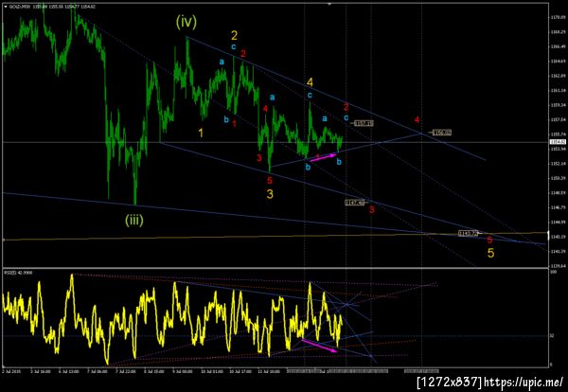This screenshot has height=392, width=568.
Task: Click the RSI 32 level label
Action: point(552,336)
